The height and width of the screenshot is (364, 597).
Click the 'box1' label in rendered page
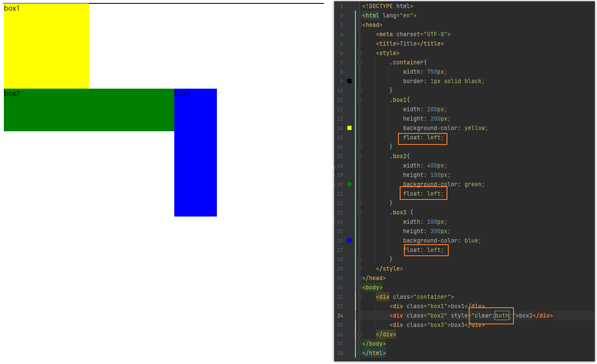[12, 9]
